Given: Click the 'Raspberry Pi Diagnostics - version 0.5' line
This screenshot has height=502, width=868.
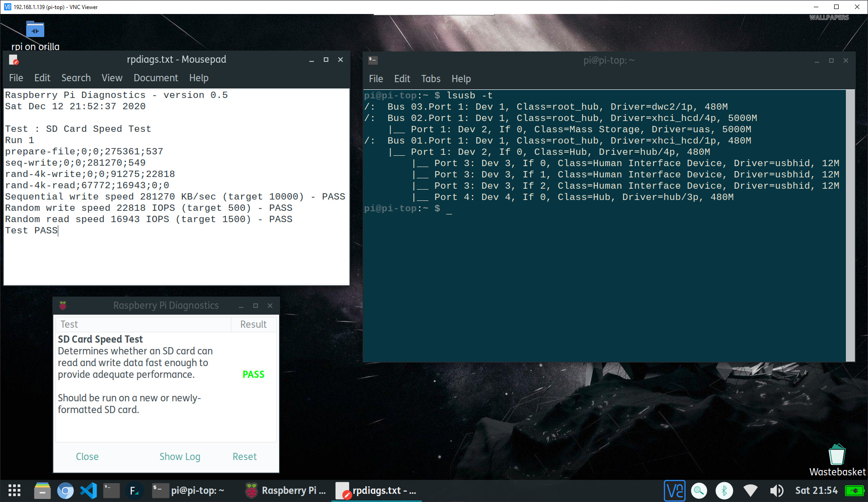Looking at the screenshot, I should (x=117, y=95).
